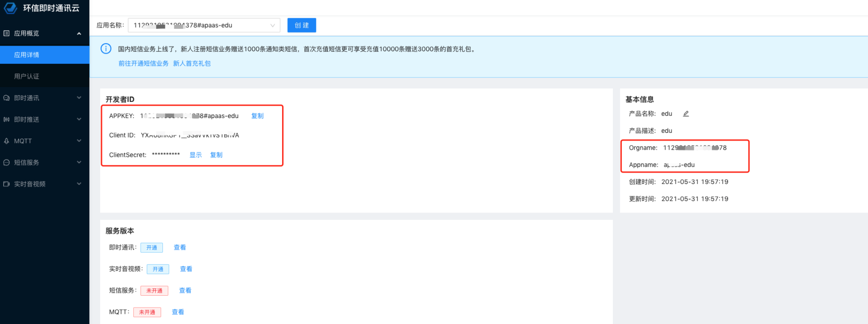
Task: Collapse the 应用概览 menu chevron
Action: pos(79,33)
